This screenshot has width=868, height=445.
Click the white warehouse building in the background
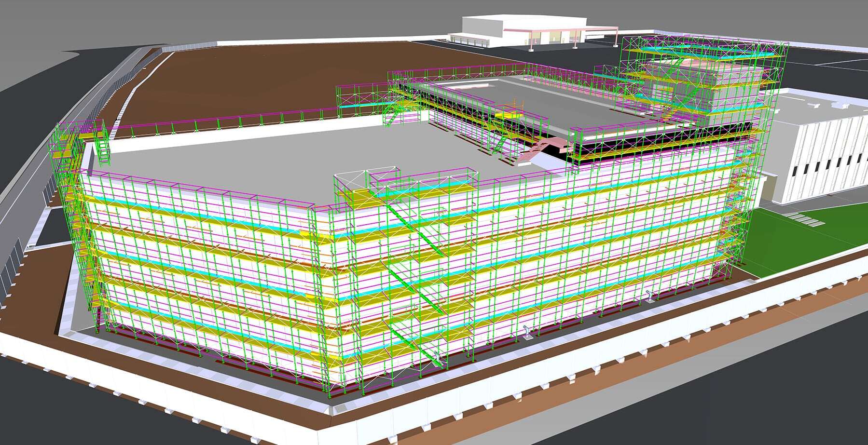pos(521,31)
